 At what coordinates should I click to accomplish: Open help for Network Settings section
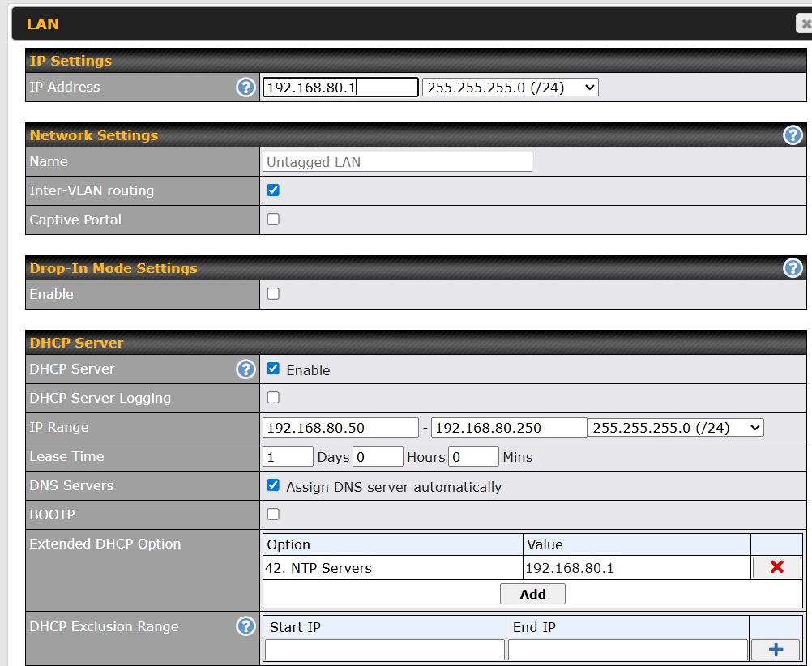point(793,135)
